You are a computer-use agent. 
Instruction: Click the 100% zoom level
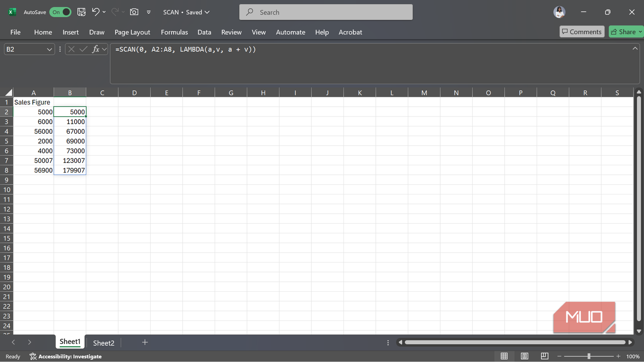633,357
